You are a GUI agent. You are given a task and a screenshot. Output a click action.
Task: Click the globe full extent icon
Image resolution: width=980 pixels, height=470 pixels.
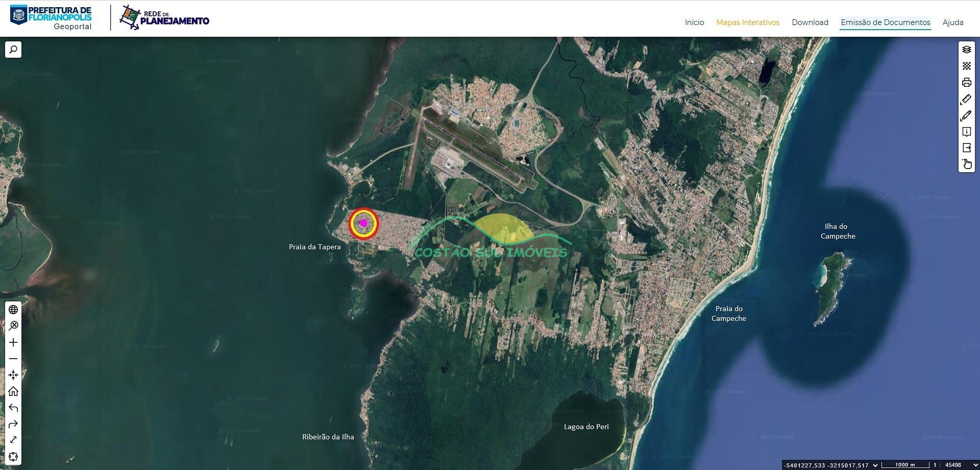(x=13, y=310)
